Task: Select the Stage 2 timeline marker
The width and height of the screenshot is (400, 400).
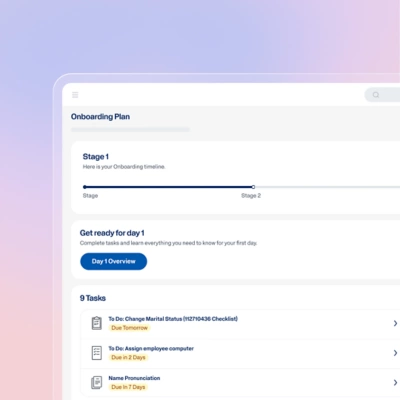Action: click(x=253, y=187)
